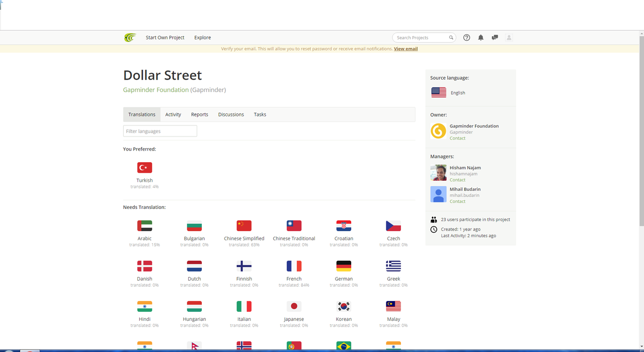Click 'translated: 84%' under French
This screenshot has height=352, width=644.
294,285
